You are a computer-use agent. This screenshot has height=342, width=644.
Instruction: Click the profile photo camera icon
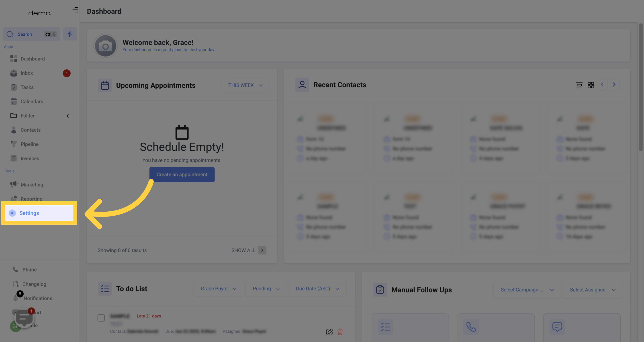point(106,46)
